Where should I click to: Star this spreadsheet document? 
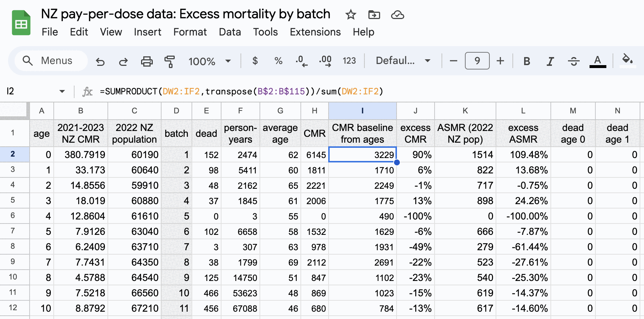click(x=351, y=15)
